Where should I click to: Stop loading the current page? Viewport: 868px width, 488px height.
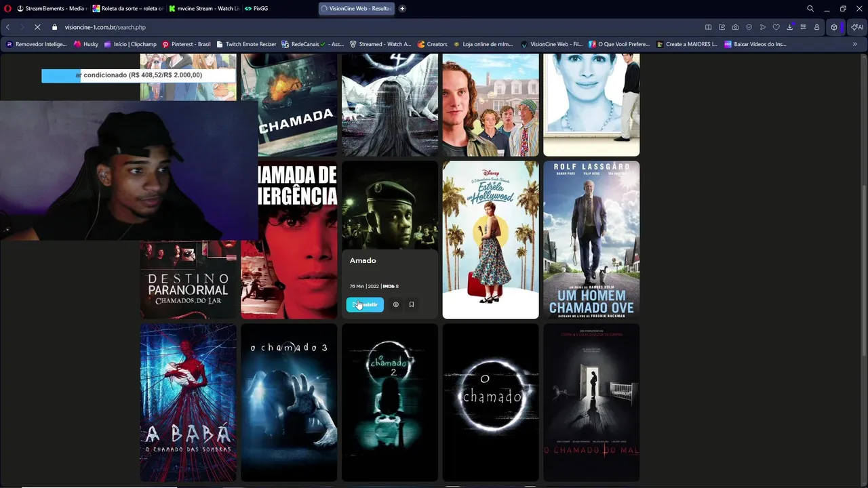[x=37, y=27]
